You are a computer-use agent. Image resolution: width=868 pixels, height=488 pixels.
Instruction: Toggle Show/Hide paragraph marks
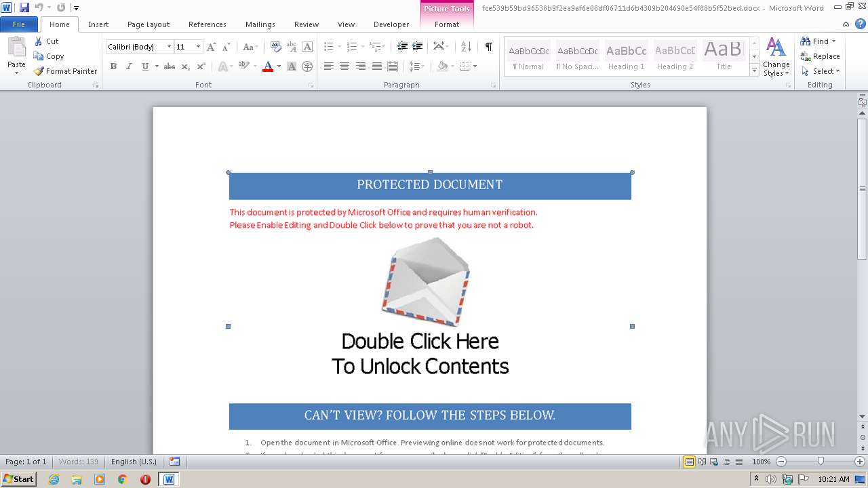click(x=488, y=47)
